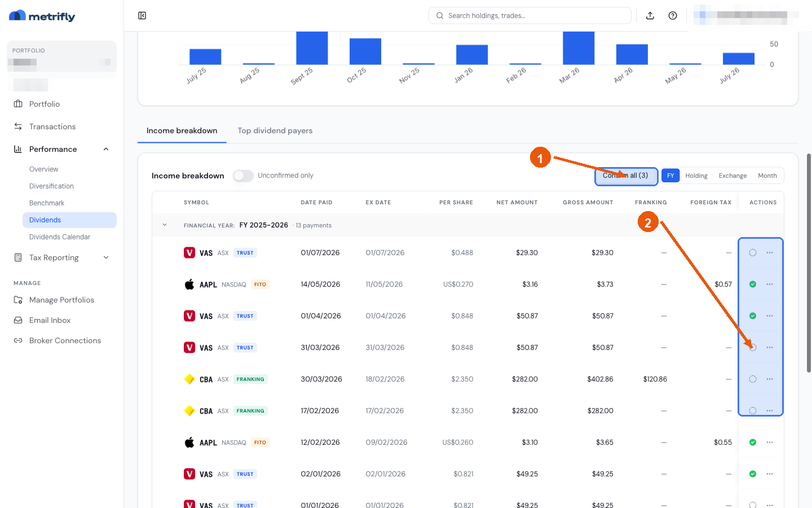This screenshot has width=812, height=508.
Task: Toggle the Unconfirmed only switch
Action: (244, 176)
